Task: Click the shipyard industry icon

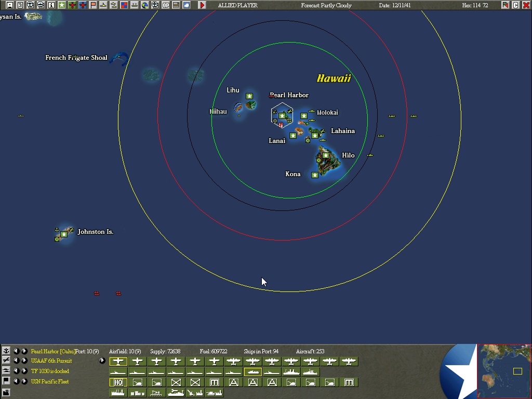Action: coord(176,393)
